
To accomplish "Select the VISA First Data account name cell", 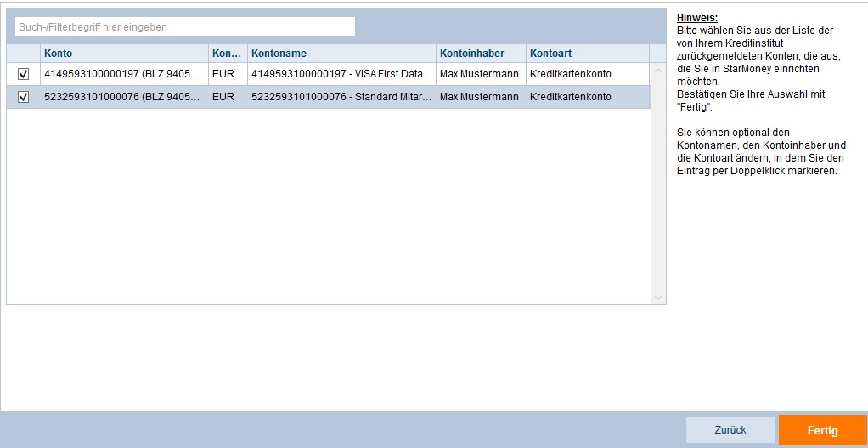I will click(x=341, y=74).
